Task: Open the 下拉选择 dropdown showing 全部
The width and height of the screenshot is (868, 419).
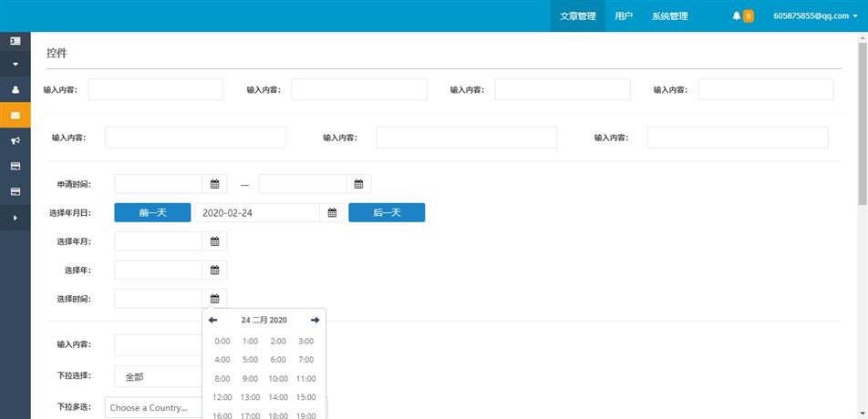Action: click(157, 376)
